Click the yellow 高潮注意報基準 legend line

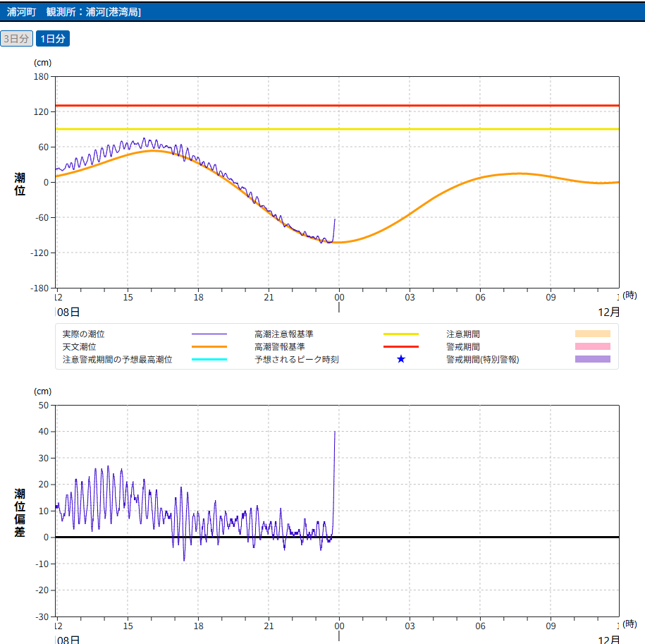click(400, 334)
